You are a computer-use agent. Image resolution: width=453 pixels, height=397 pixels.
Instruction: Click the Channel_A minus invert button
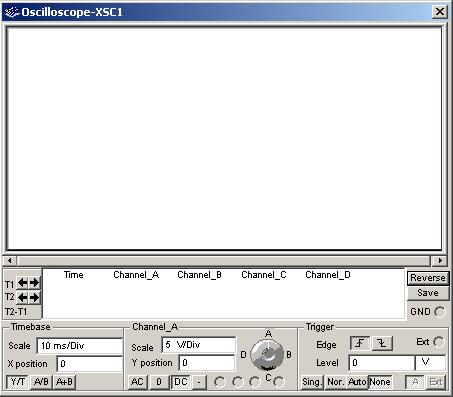(x=199, y=382)
